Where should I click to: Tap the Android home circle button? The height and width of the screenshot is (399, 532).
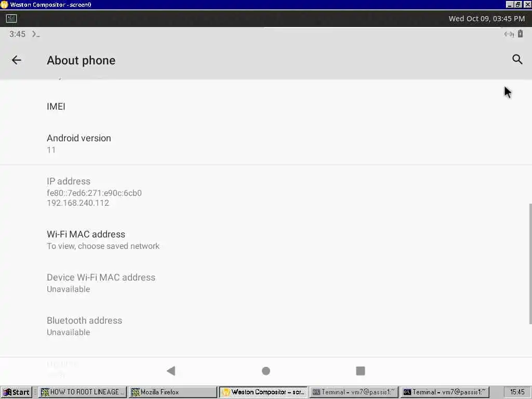pyautogui.click(x=266, y=371)
